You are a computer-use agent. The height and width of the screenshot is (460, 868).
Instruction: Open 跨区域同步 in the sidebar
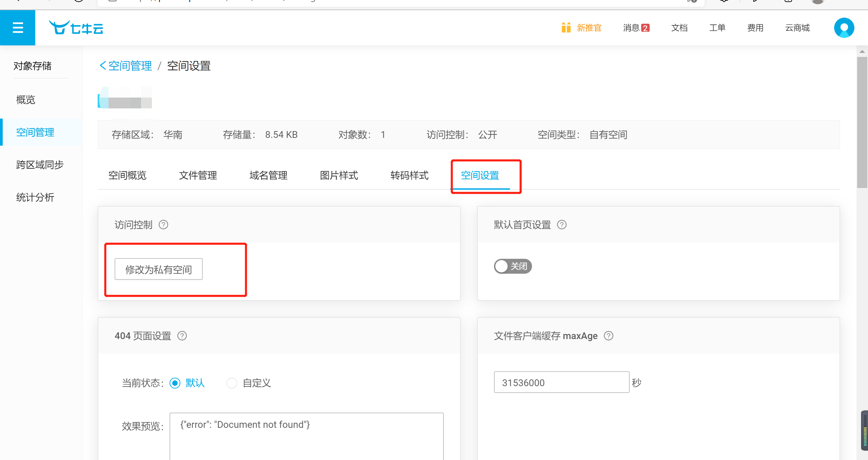point(40,165)
